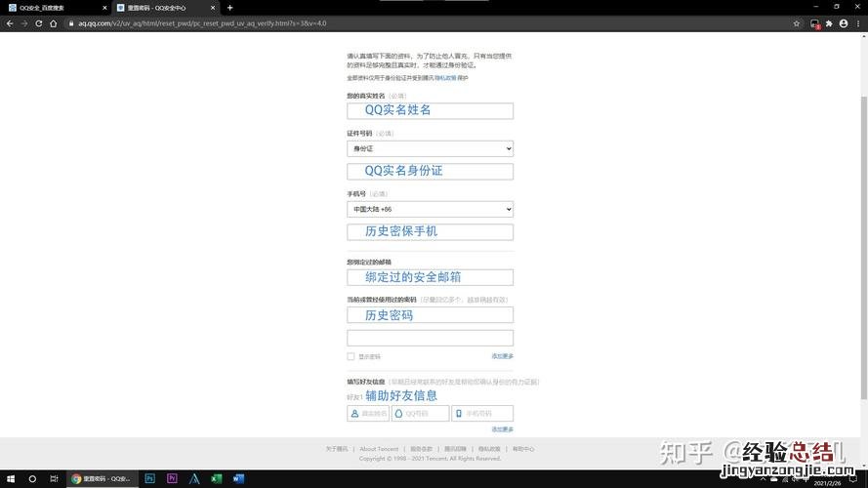Image resolution: width=868 pixels, height=488 pixels.
Task: Click the friend's QQ number field
Action: [x=420, y=413]
